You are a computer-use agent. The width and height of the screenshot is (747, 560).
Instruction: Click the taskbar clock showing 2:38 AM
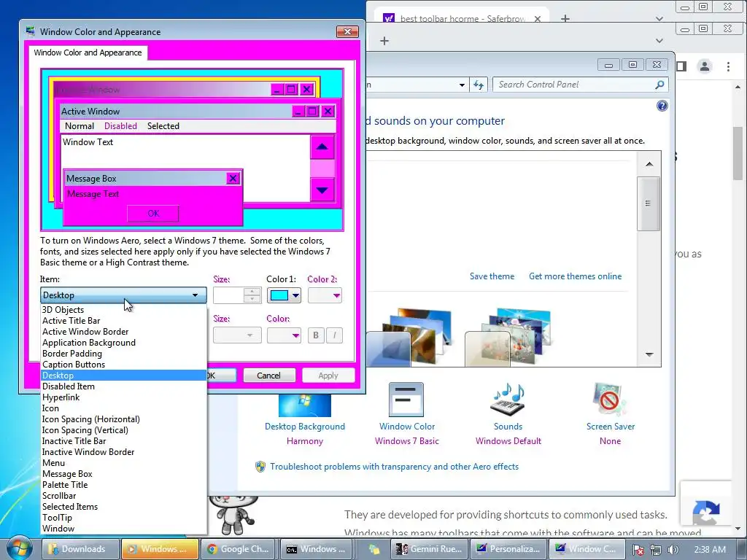710,550
